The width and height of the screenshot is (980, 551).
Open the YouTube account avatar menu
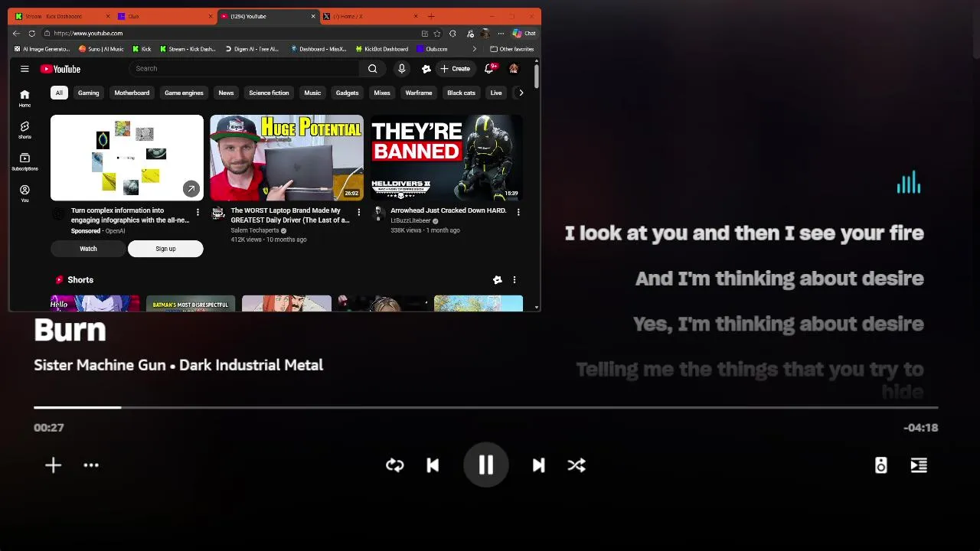pos(514,69)
